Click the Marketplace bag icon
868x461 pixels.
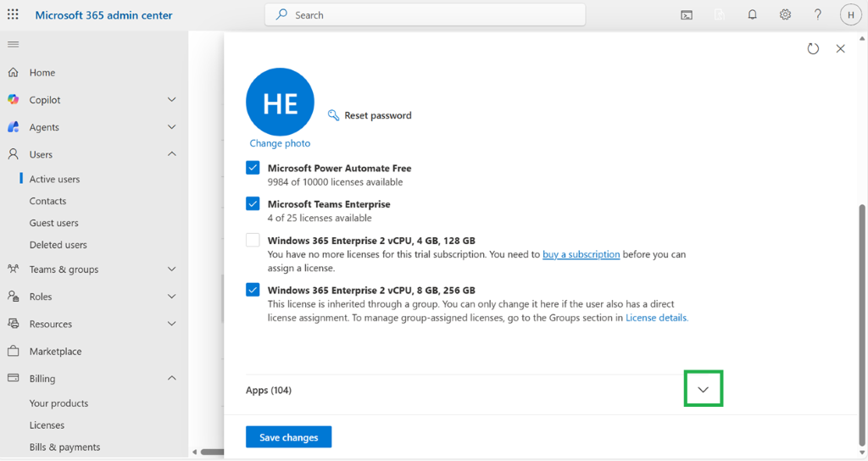point(14,351)
